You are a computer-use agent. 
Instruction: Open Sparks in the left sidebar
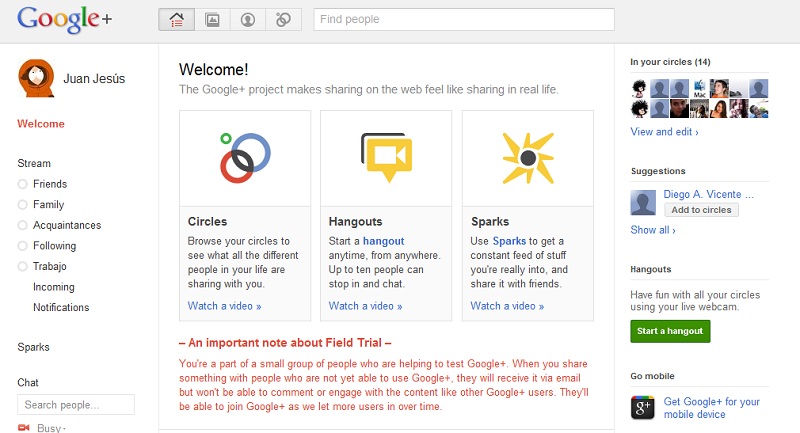click(x=34, y=347)
